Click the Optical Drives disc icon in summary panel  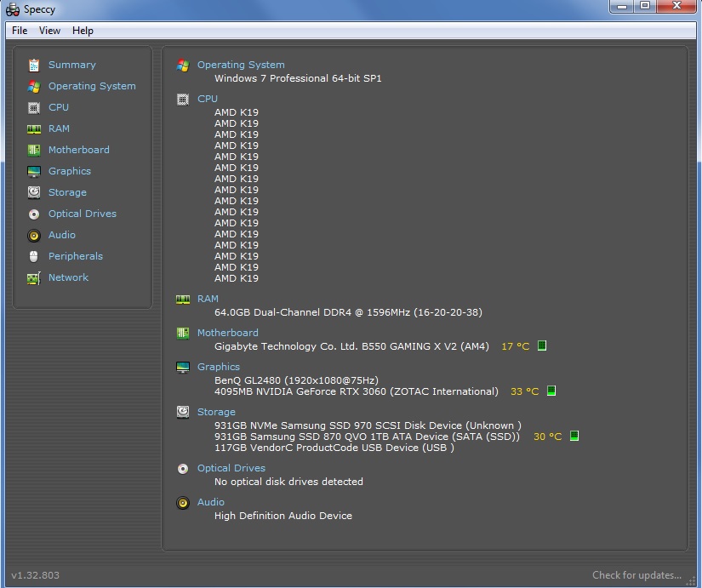tap(183, 469)
